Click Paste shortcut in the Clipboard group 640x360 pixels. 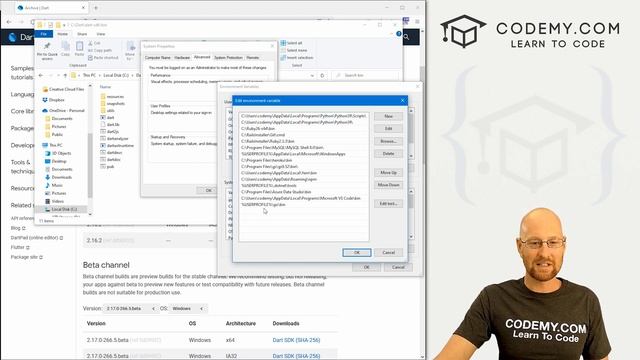(103, 58)
